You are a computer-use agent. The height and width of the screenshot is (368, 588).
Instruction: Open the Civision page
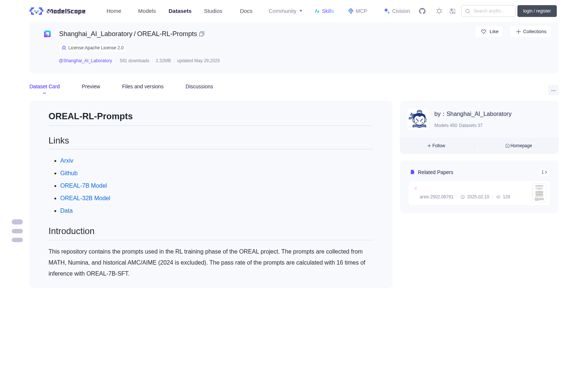tap(397, 11)
